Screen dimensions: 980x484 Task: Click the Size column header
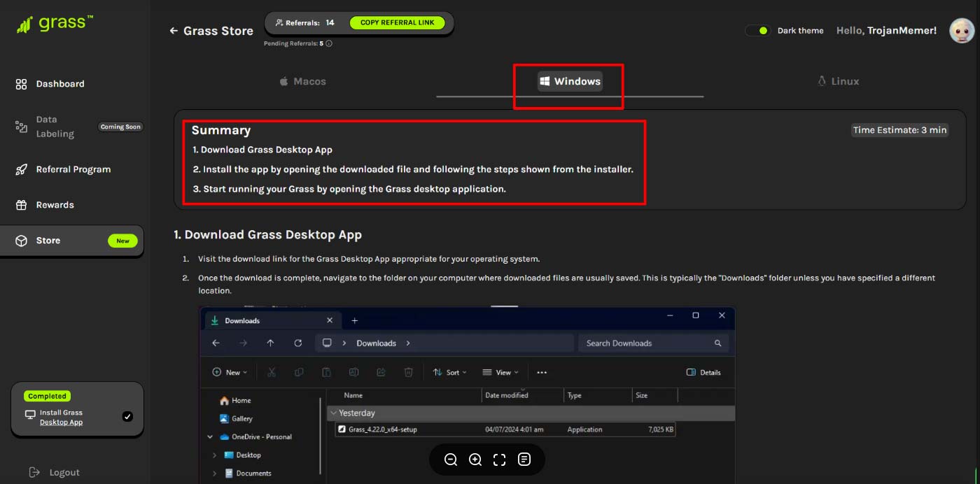pyautogui.click(x=641, y=395)
